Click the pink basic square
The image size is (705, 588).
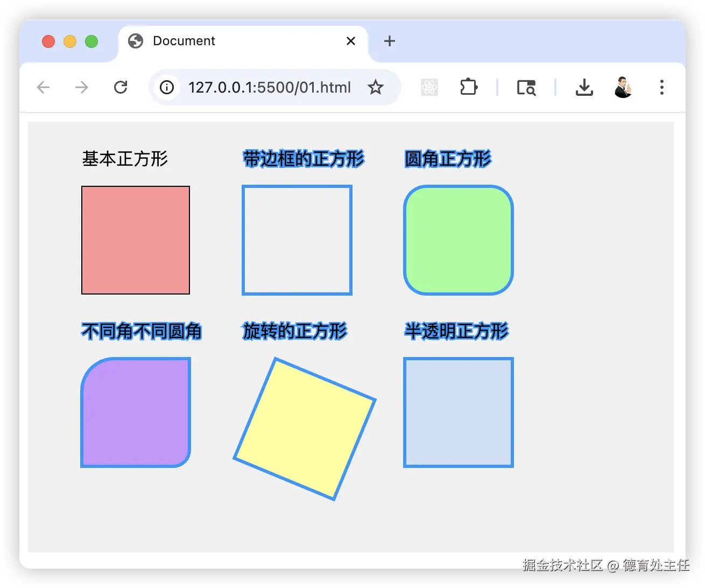pyautogui.click(x=136, y=240)
